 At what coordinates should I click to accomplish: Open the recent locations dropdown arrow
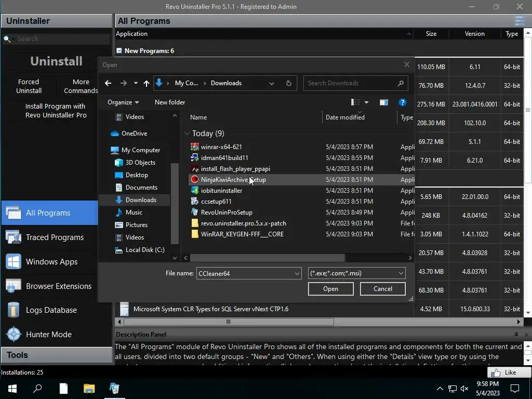(136, 83)
